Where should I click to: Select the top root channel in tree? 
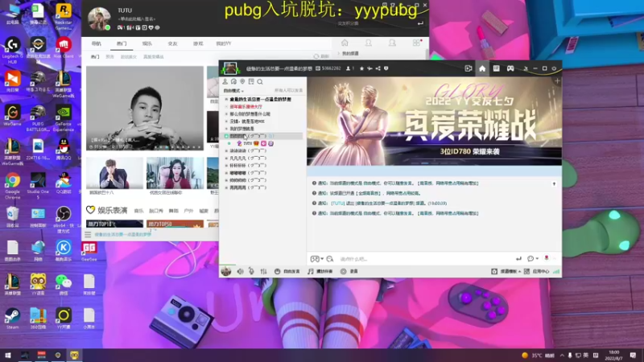pyautogui.click(x=260, y=99)
